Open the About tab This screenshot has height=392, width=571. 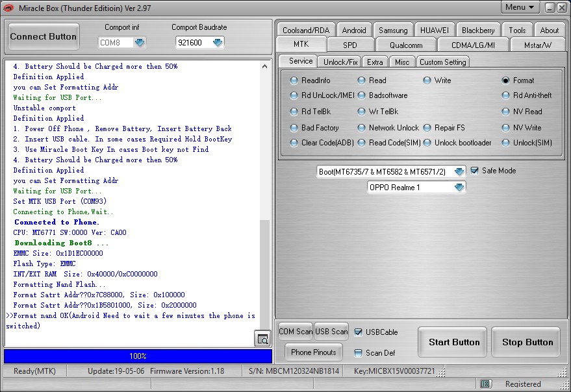(x=549, y=31)
